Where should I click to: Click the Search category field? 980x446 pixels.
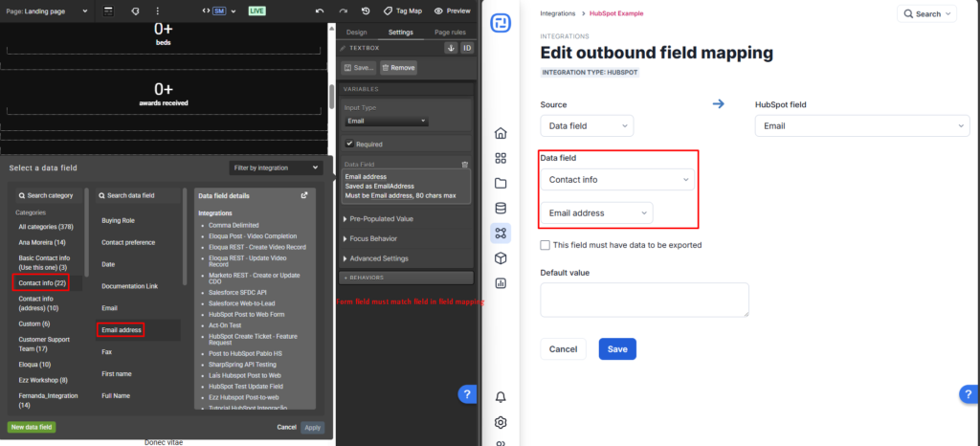(x=49, y=195)
